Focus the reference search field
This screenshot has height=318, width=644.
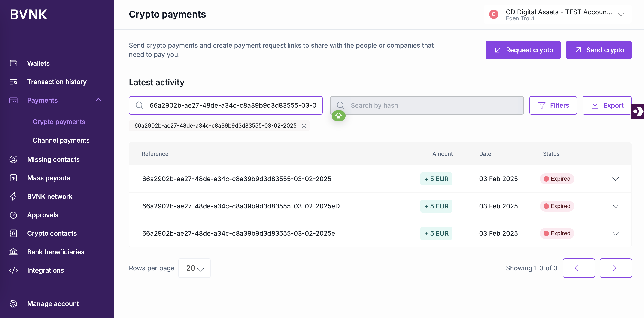pyautogui.click(x=226, y=105)
